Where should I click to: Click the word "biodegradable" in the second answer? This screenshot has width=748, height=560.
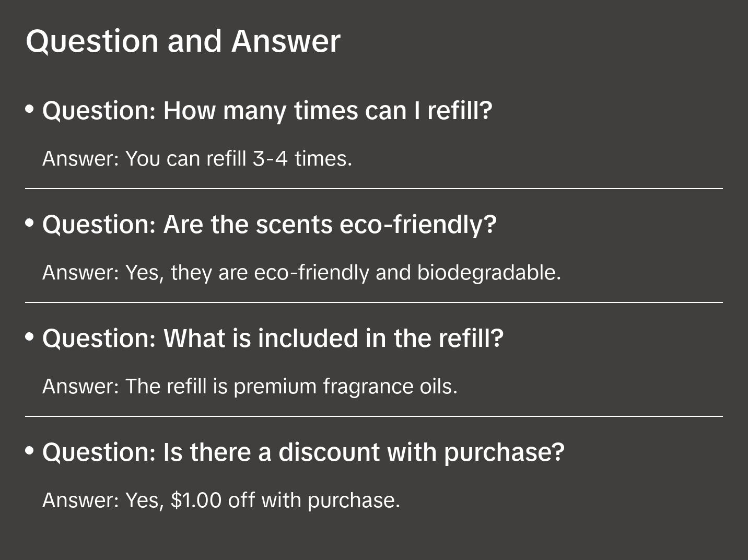[x=488, y=273]
